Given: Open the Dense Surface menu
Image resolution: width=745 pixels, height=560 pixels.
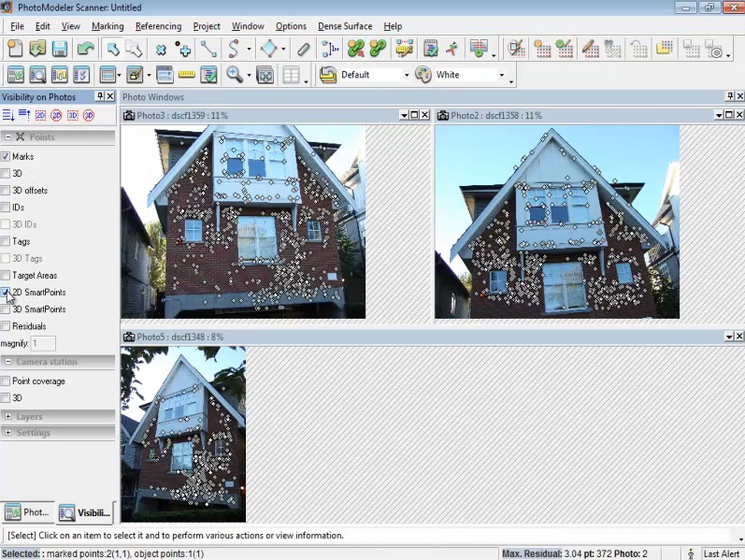Looking at the screenshot, I should (344, 26).
